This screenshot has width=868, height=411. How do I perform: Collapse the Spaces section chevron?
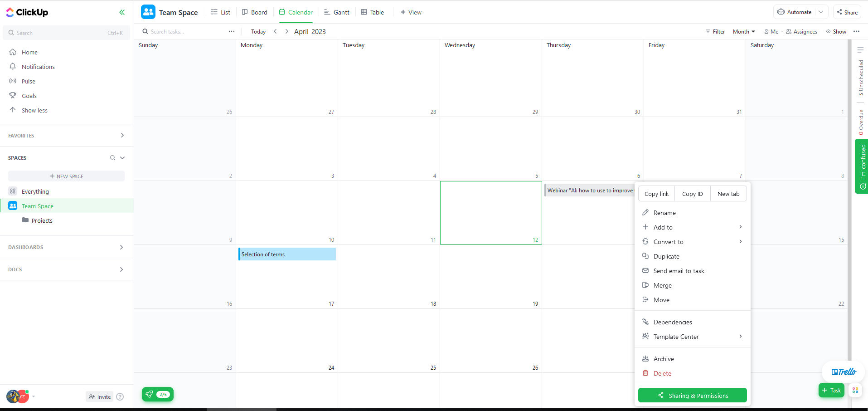tap(122, 157)
